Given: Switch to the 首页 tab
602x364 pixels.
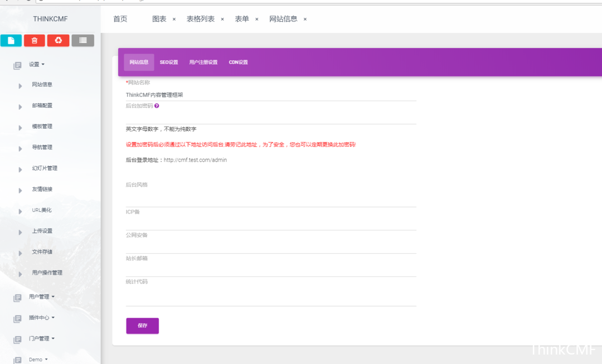Looking at the screenshot, I should (120, 19).
